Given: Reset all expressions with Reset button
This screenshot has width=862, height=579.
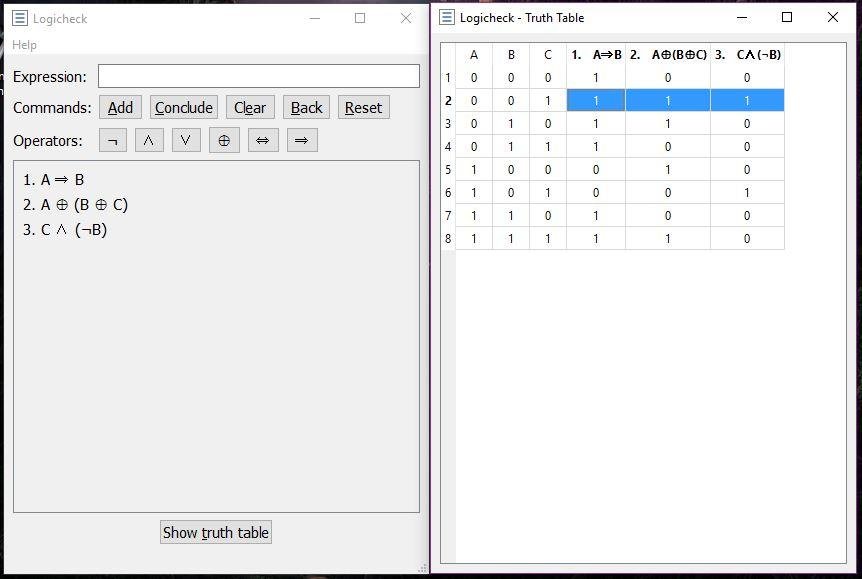Looking at the screenshot, I should pos(363,108).
